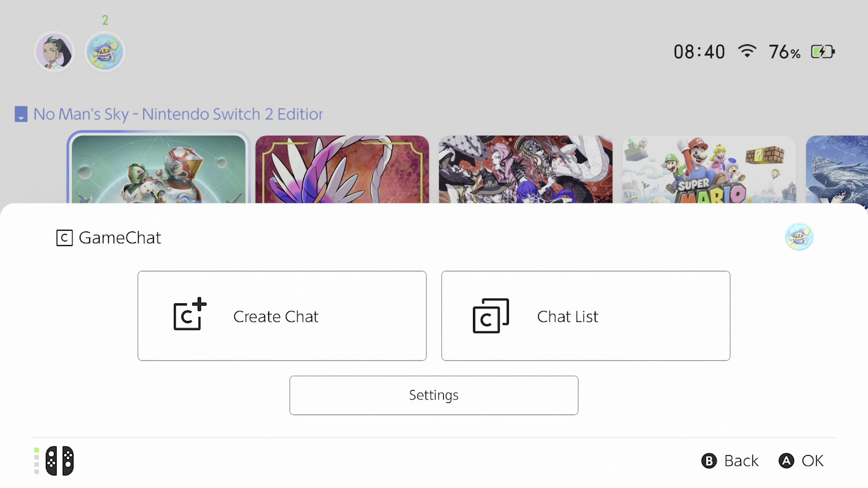Screen dimensions: 868x488
Task: Select the No Man's Sky game tile
Action: click(x=159, y=169)
